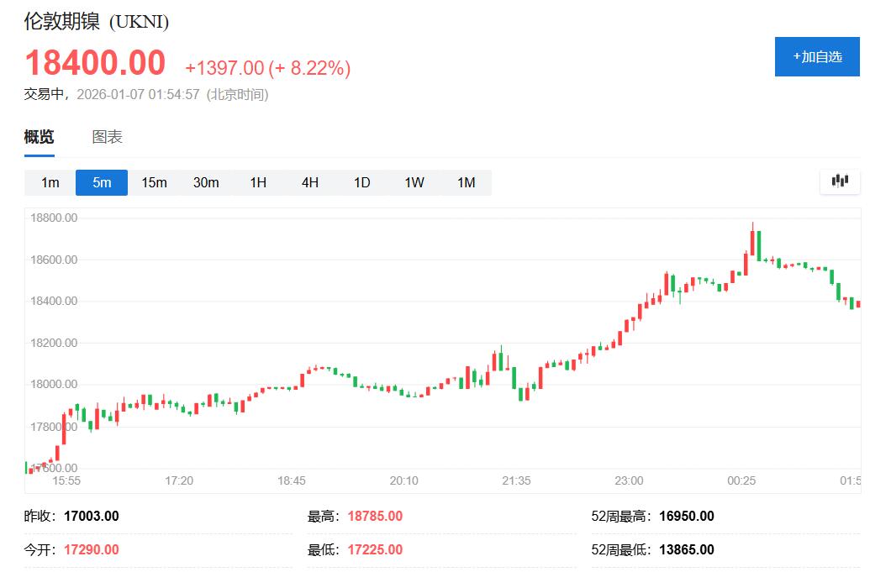
Task: Click the 23:00 time axis label
Action: tap(629, 480)
